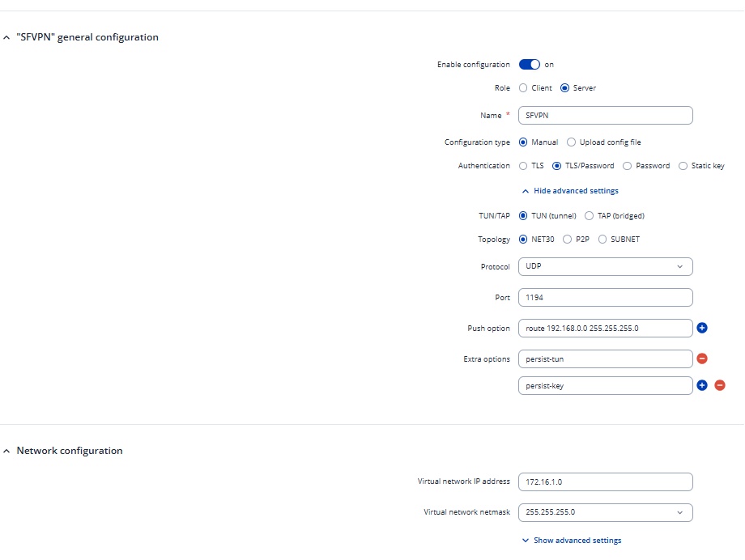The height and width of the screenshot is (560, 745).
Task: Click the Name text field
Action: pyautogui.click(x=605, y=116)
